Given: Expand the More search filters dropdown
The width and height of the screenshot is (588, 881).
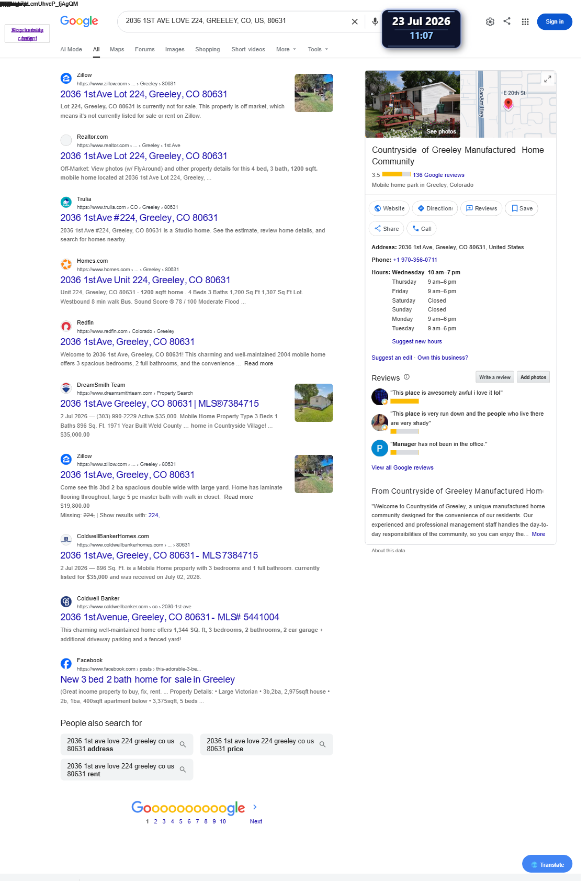Looking at the screenshot, I should [x=286, y=49].
